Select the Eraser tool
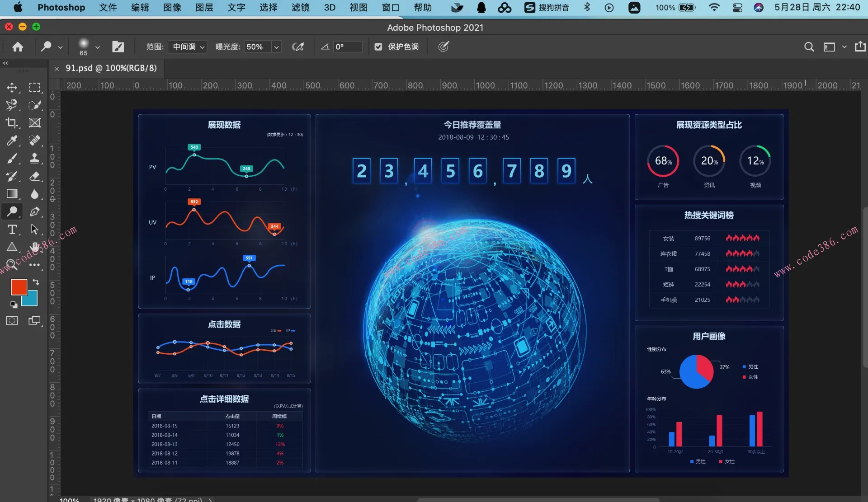 coord(34,176)
